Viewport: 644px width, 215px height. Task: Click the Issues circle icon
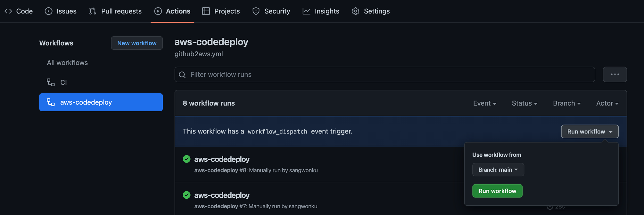48,11
